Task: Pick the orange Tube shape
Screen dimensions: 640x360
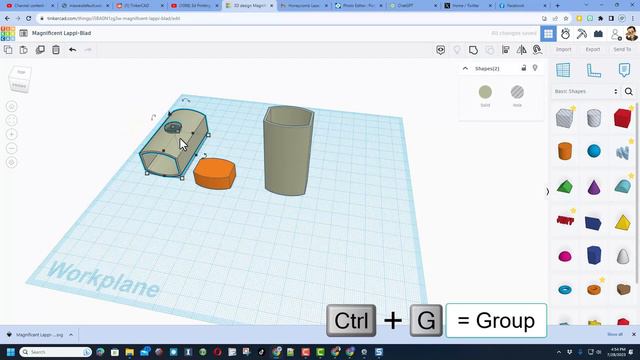Action: click(x=594, y=290)
